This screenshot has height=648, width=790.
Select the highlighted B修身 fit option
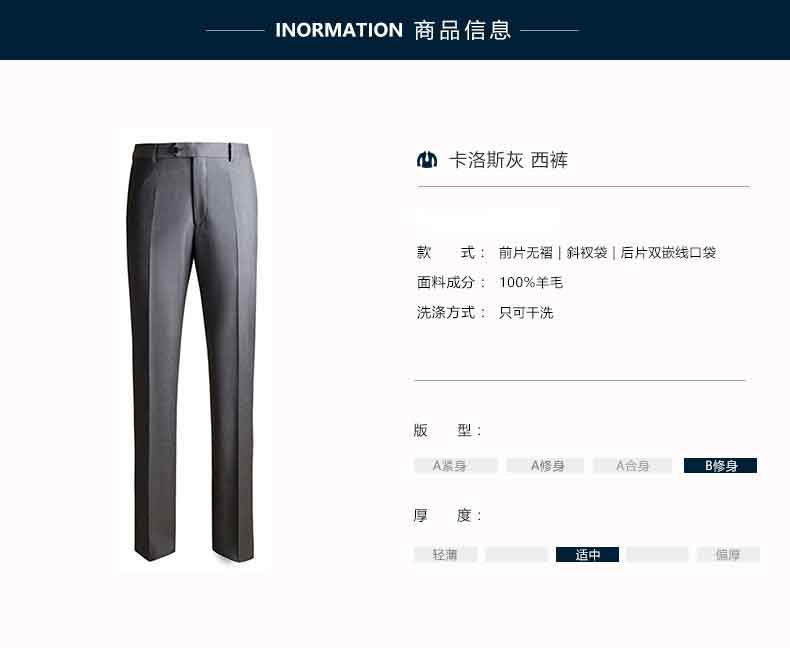coord(720,465)
